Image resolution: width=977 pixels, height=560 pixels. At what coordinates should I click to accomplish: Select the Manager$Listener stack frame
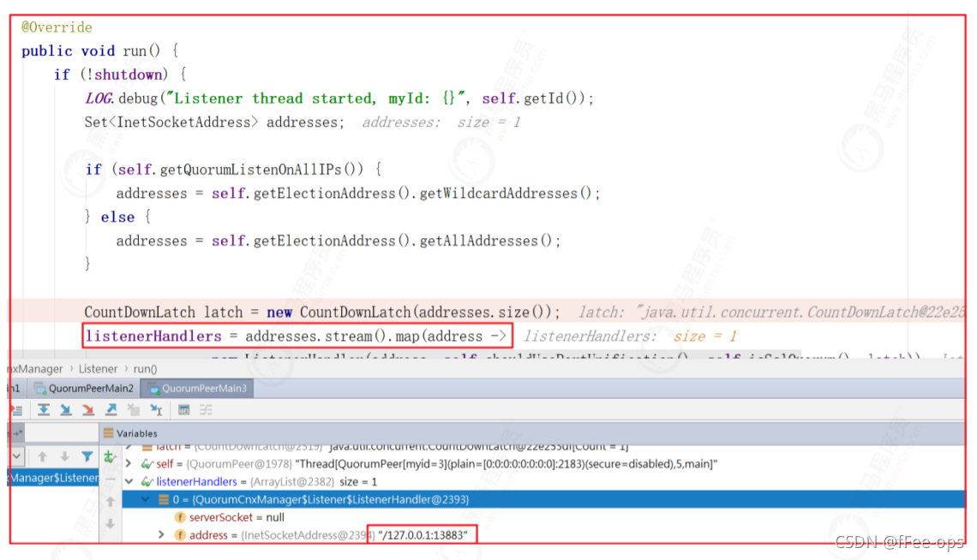tap(54, 478)
